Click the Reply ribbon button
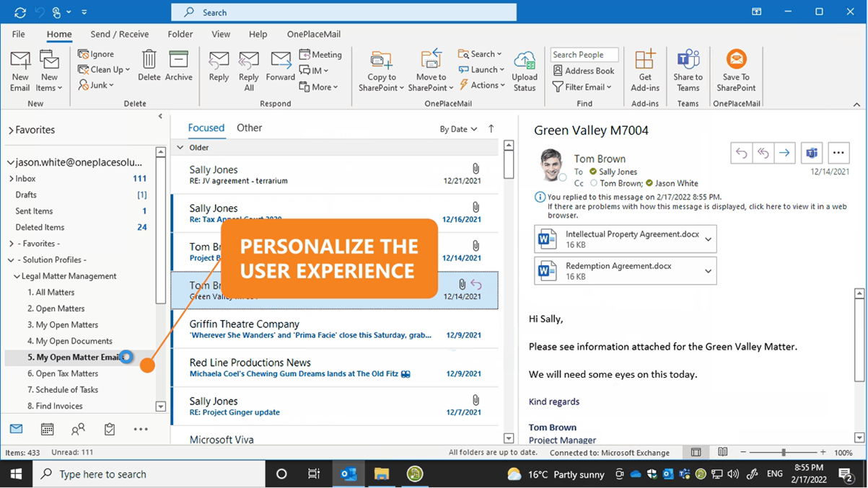This screenshot has height=488, width=868. (x=219, y=66)
